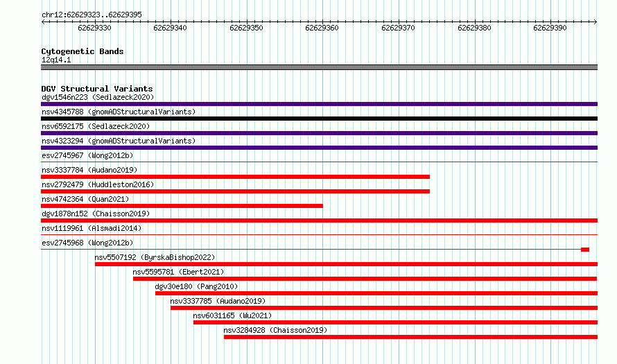Click the DGV Structural Variants track title
617x364 pixels.
coord(97,89)
